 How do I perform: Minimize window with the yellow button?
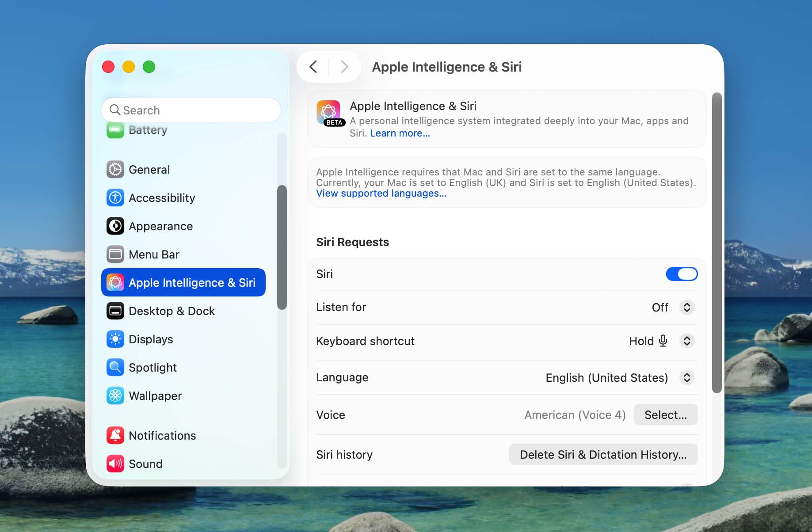click(x=129, y=67)
